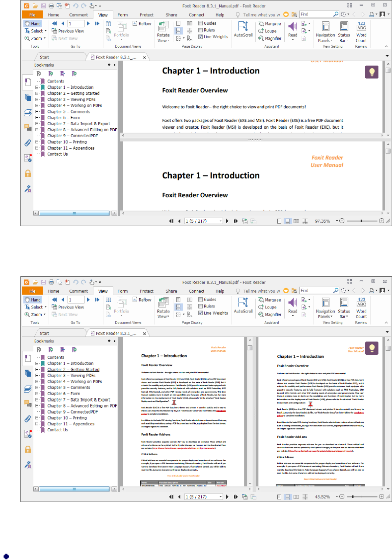Enable Guides checkbox in lower window
The width and height of the screenshot is (392, 560).
[201, 300]
